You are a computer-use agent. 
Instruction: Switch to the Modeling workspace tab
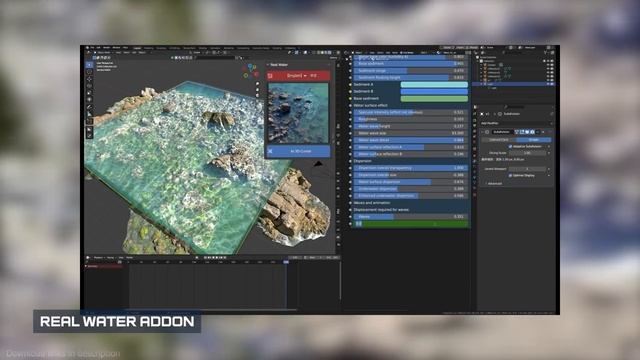(x=149, y=48)
